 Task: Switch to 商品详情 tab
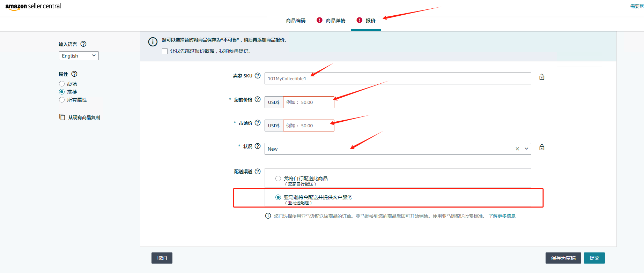tap(335, 21)
